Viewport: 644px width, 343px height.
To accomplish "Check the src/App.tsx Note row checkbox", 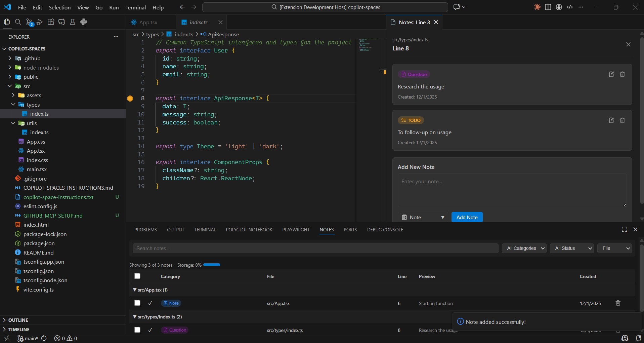I will pos(137,303).
